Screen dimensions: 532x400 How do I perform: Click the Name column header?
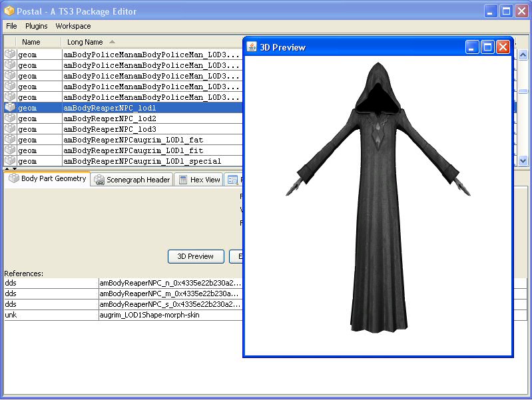pos(31,42)
